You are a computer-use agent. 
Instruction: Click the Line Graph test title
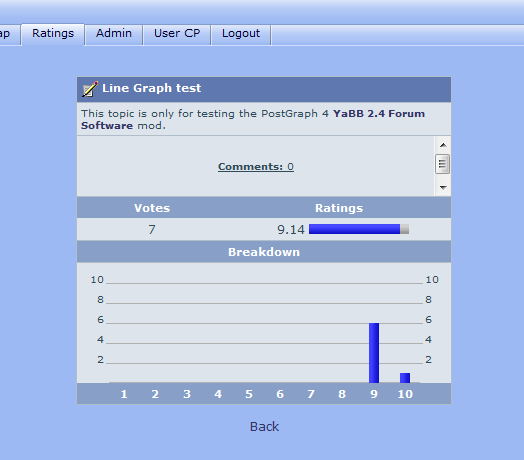pyautogui.click(x=151, y=88)
